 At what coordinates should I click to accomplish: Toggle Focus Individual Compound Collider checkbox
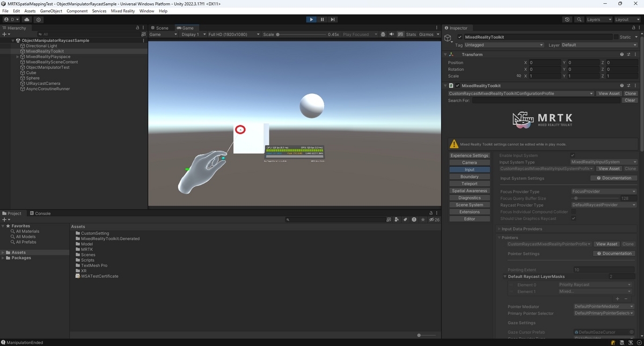point(573,212)
